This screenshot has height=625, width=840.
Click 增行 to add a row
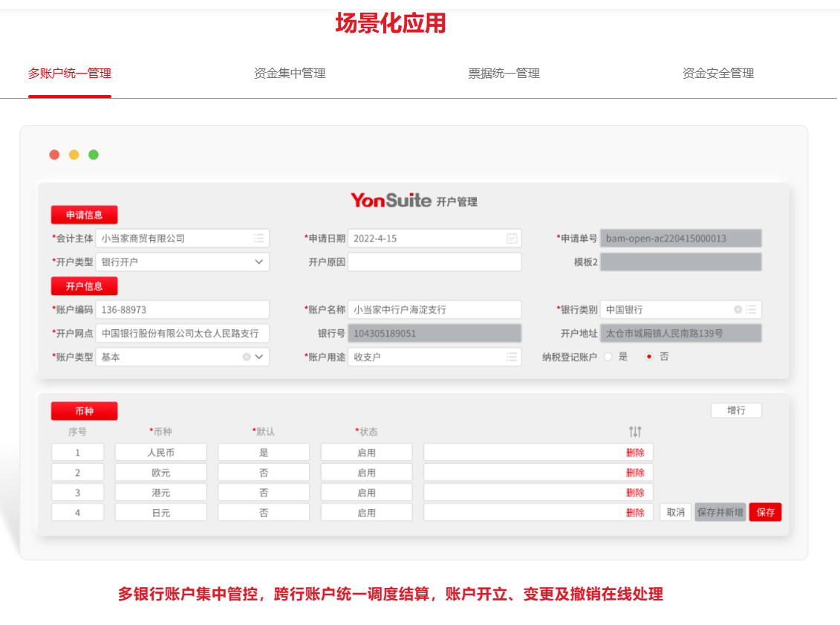click(735, 410)
